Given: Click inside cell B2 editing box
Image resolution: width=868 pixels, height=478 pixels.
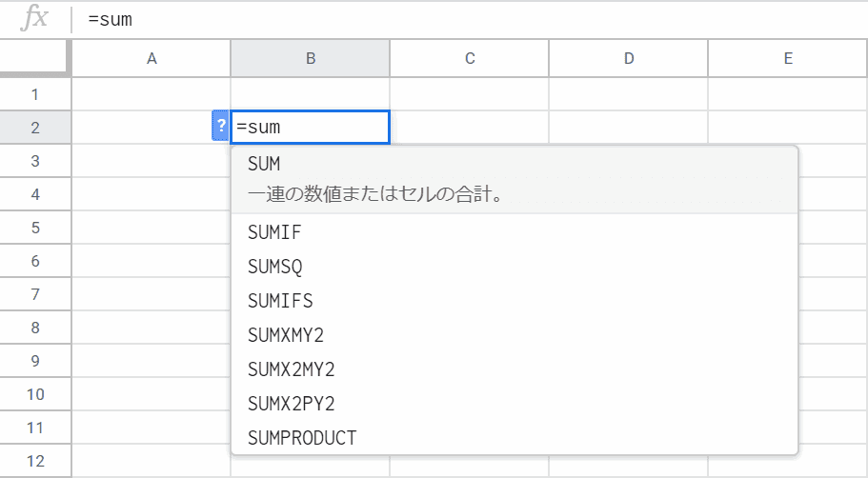Looking at the screenshot, I should pyautogui.click(x=310, y=128).
